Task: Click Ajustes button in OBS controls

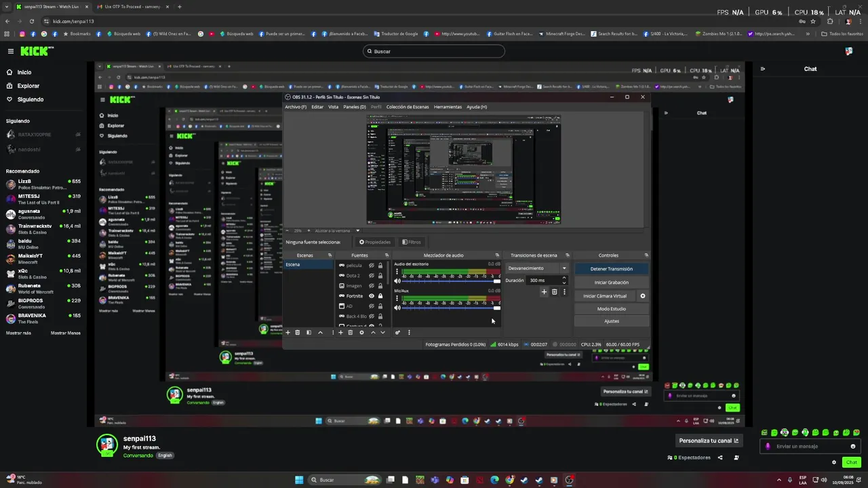Action: point(611,321)
